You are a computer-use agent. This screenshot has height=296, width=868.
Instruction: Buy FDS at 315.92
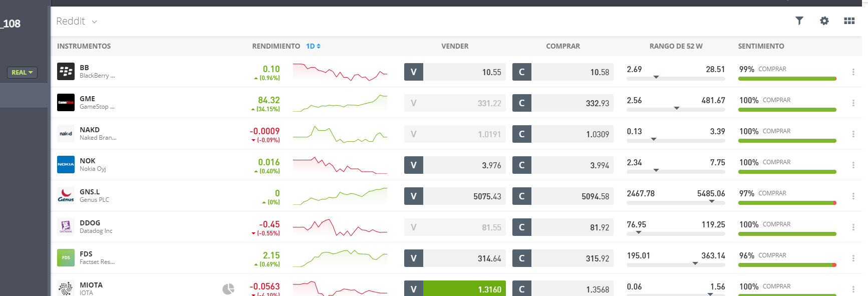coord(563,258)
